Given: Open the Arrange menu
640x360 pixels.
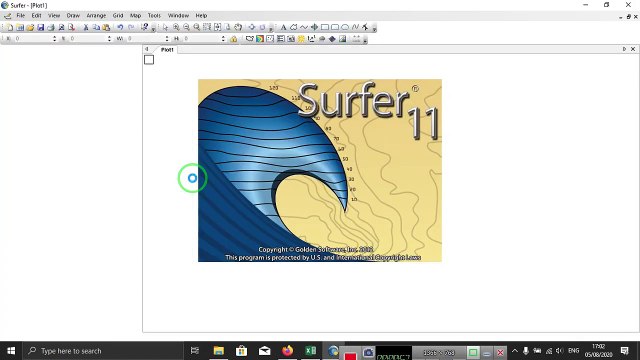Looking at the screenshot, I should [96, 16].
